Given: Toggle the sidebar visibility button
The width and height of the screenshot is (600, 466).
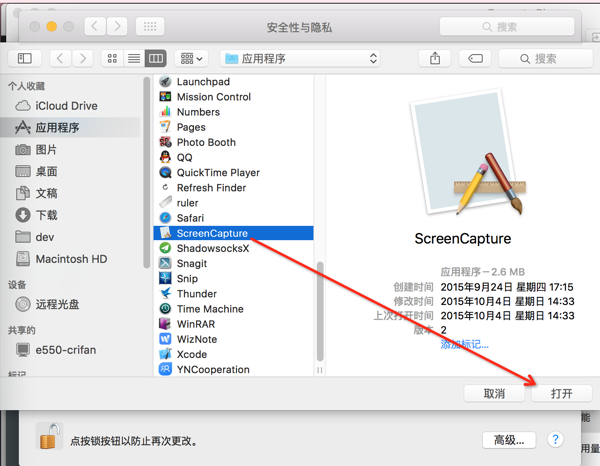Looking at the screenshot, I should (x=24, y=59).
